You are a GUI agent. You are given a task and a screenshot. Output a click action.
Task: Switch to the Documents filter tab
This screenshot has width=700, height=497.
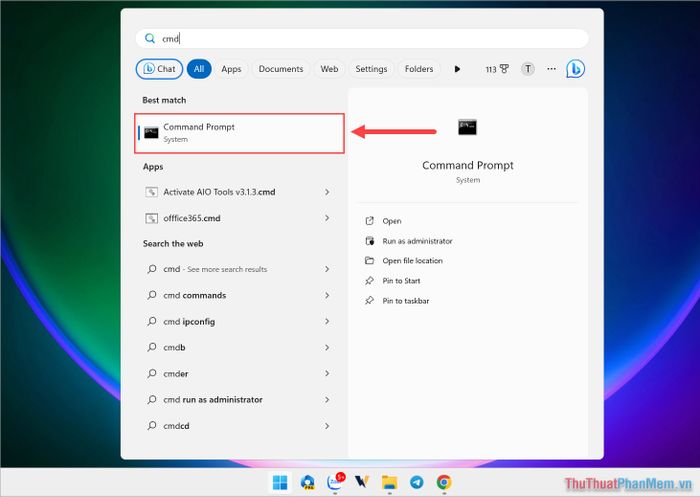(x=281, y=69)
